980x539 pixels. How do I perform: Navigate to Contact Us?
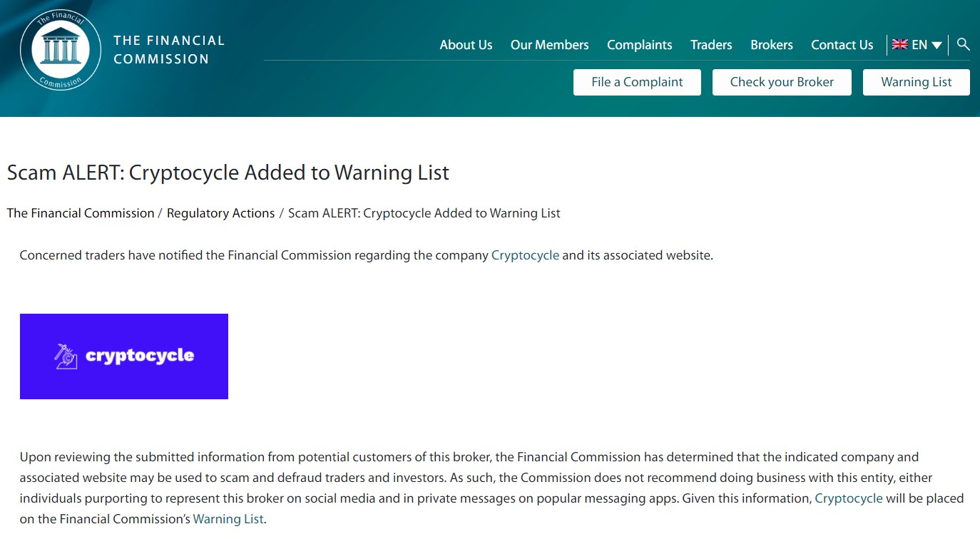842,45
